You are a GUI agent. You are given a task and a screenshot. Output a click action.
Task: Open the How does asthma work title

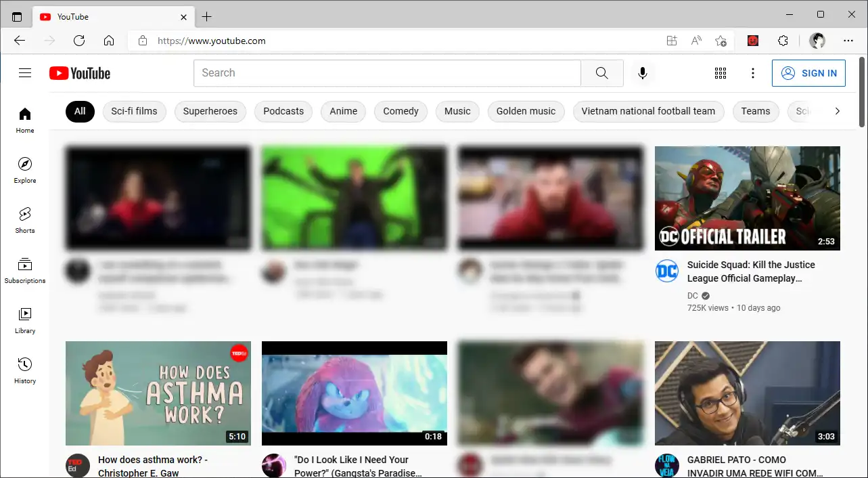tap(153, 466)
